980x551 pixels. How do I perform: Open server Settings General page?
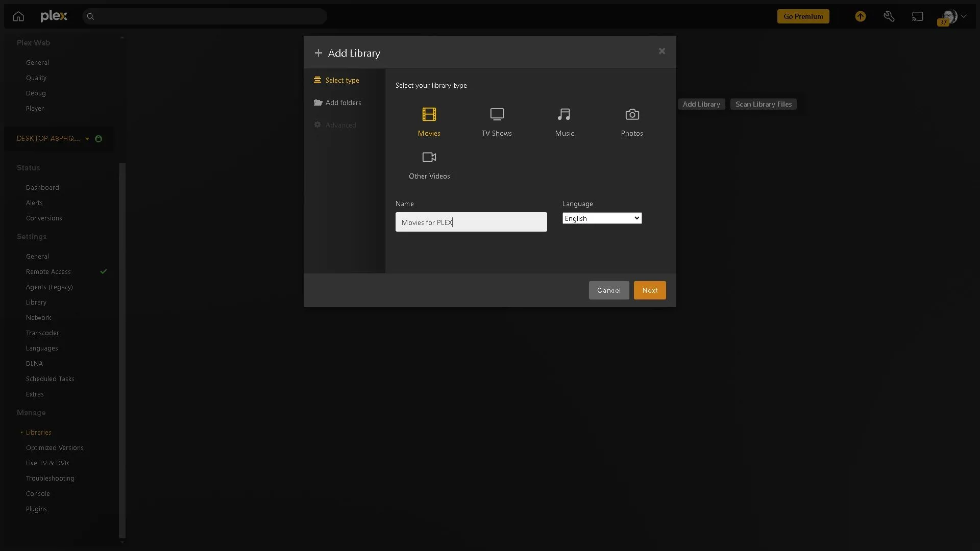coord(37,256)
